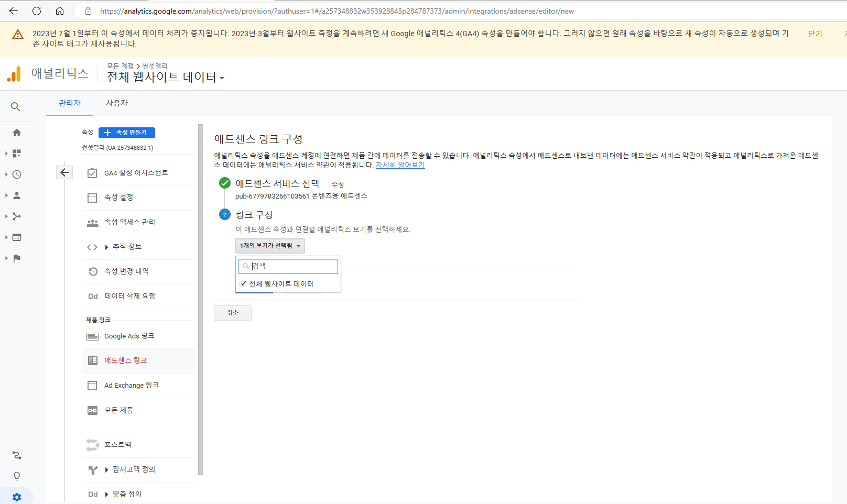The image size is (847, 504).
Task: Open the Discover lightbulb icon
Action: pos(17,476)
